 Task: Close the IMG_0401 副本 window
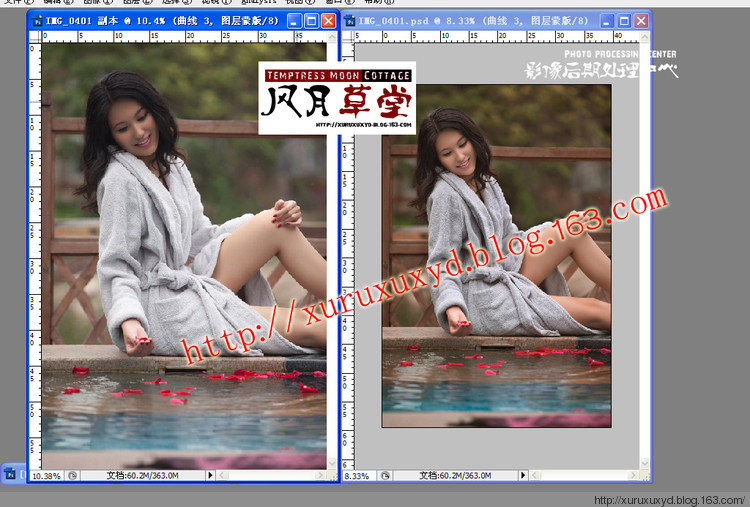tap(329, 21)
